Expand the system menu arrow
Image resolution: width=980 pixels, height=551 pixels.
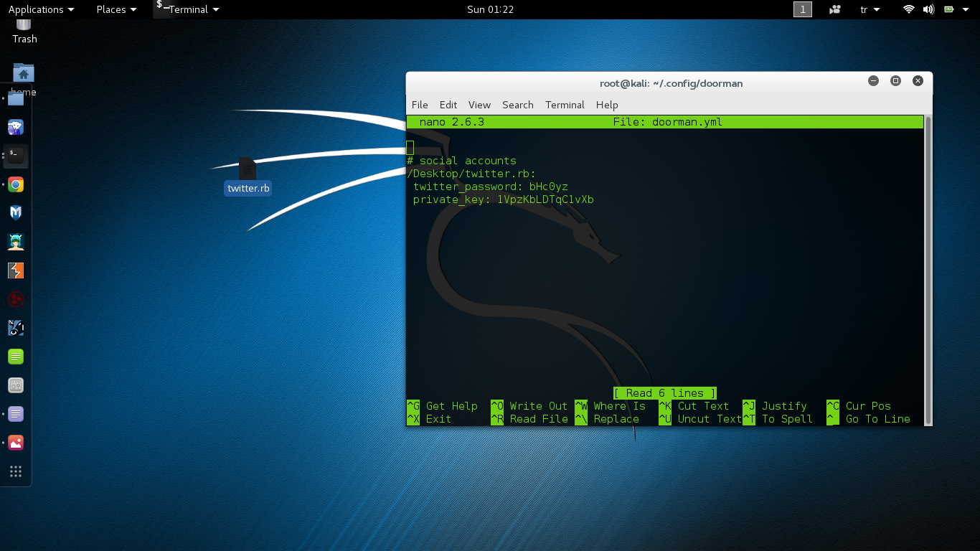click(967, 9)
